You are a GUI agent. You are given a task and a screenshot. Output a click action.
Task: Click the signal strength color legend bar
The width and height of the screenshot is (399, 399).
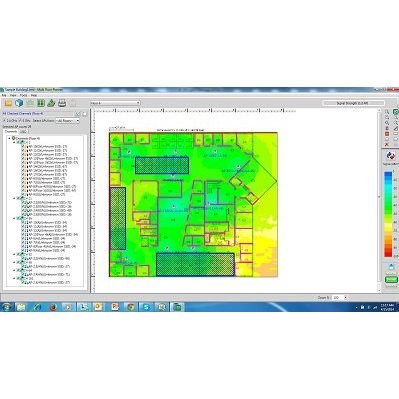388,214
